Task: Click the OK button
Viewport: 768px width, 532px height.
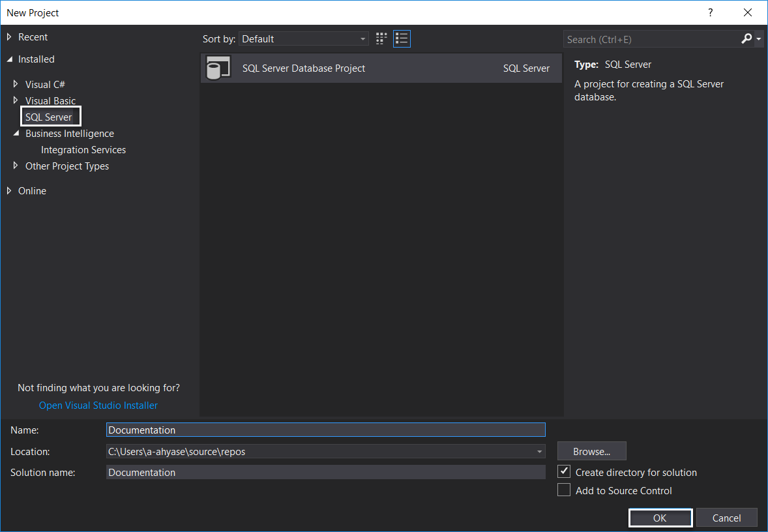Action: (x=660, y=518)
